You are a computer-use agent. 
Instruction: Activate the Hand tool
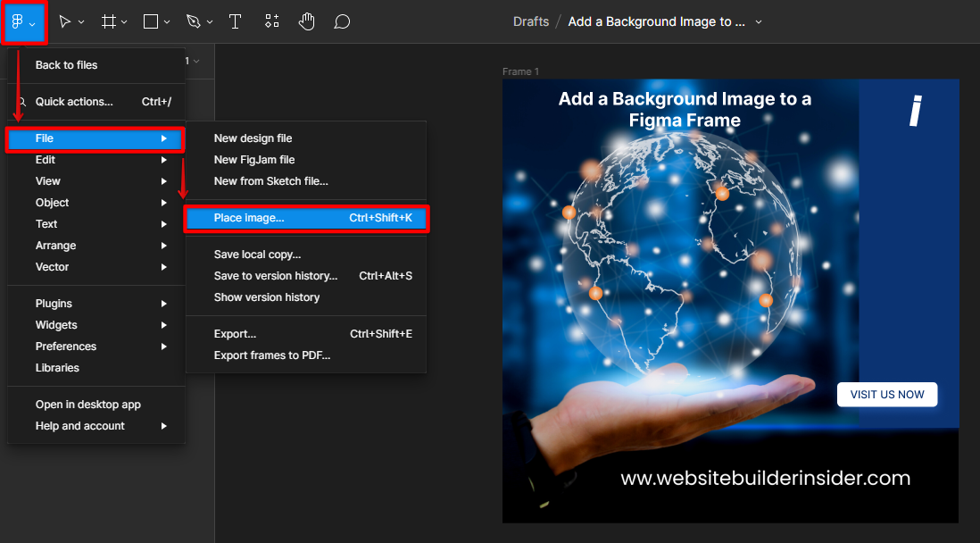pos(307,22)
